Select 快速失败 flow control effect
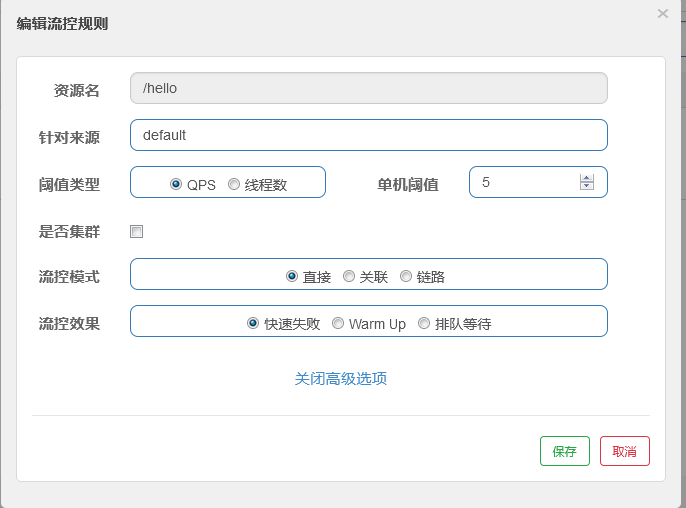The height and width of the screenshot is (508, 686). 253,323
